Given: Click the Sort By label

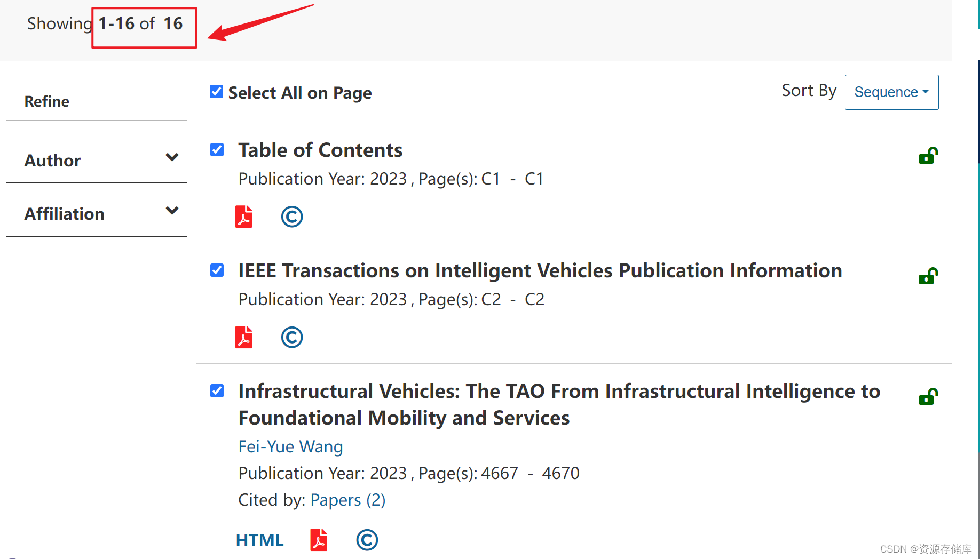Looking at the screenshot, I should pyautogui.click(x=809, y=91).
